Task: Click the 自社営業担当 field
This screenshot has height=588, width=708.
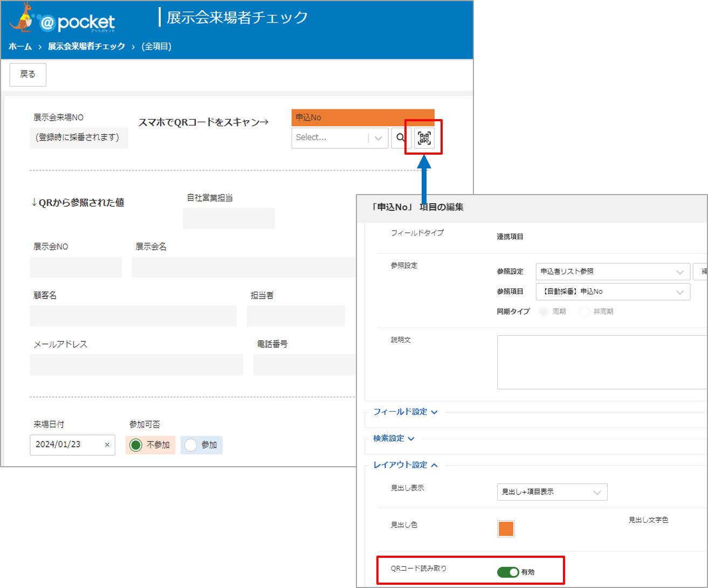Action: (229, 218)
